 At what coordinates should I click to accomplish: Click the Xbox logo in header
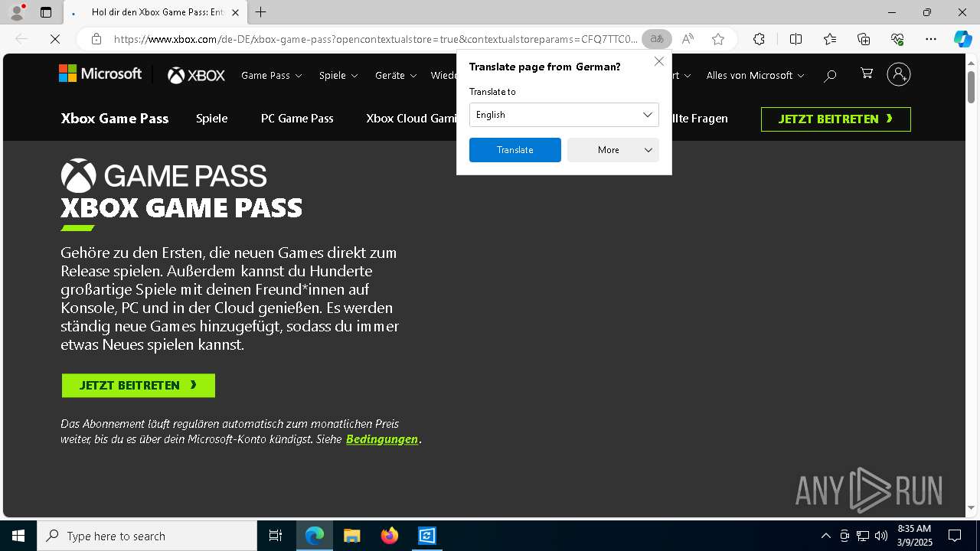point(196,75)
